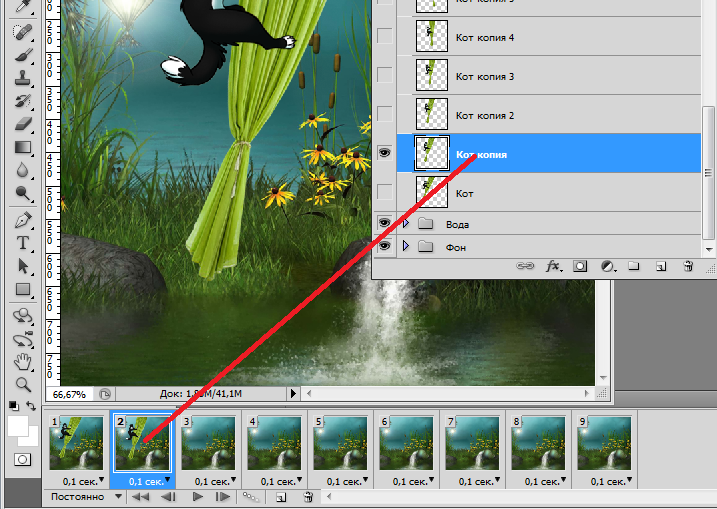The height and width of the screenshot is (509, 717).
Task: Click the foreground color swatch
Action: 17,426
